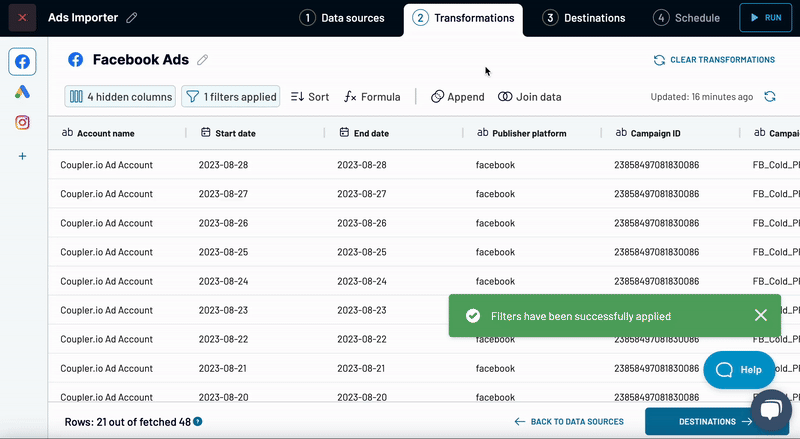
Task: Add a new source with plus icon
Action: (x=22, y=156)
